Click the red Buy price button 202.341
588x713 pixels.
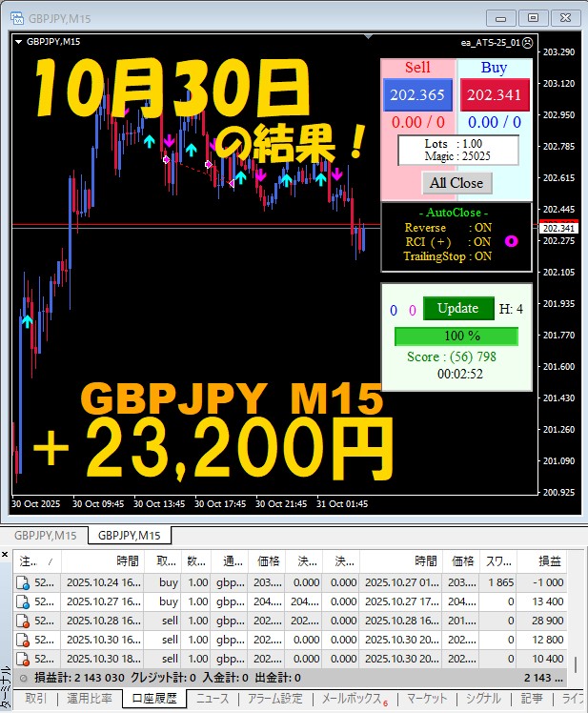point(495,94)
